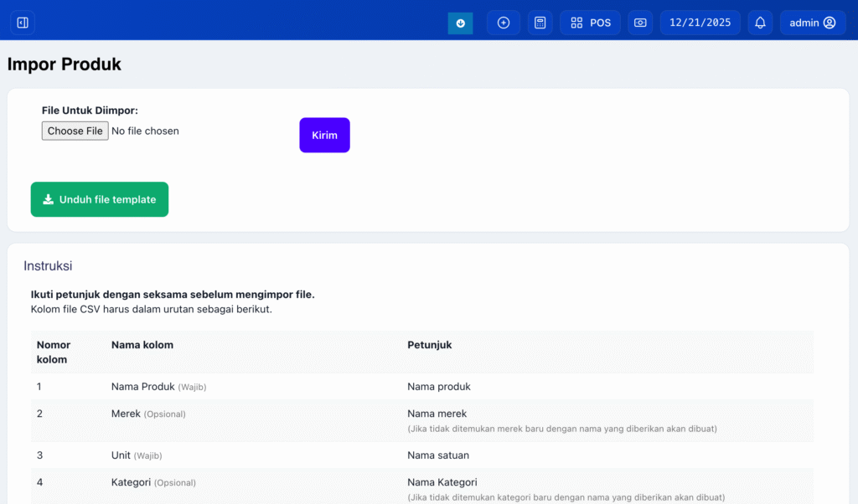The width and height of the screenshot is (858, 504).
Task: Open the notifications bell
Action: [x=760, y=23]
